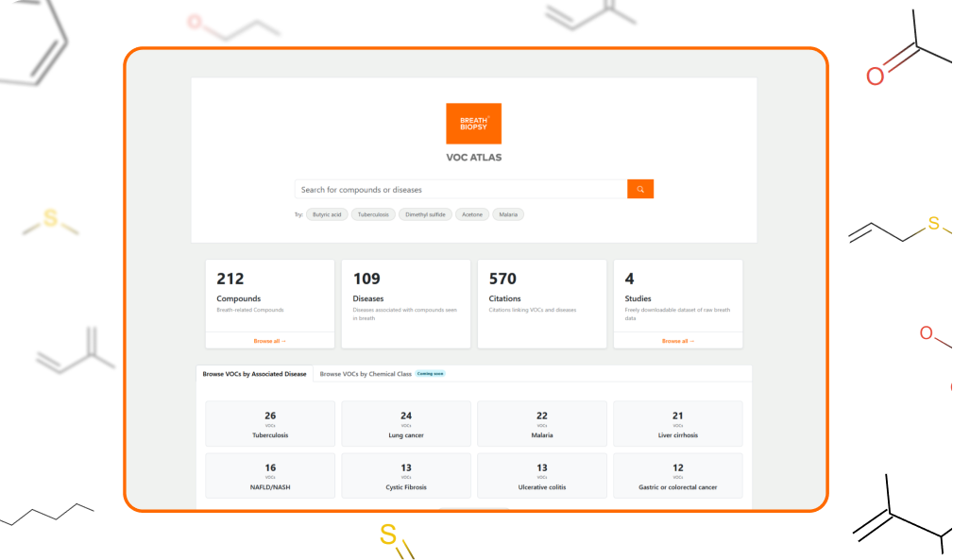Image resolution: width=953 pixels, height=560 pixels.
Task: Open Tuberculosis tile with 26 VOCs
Action: tap(270, 424)
